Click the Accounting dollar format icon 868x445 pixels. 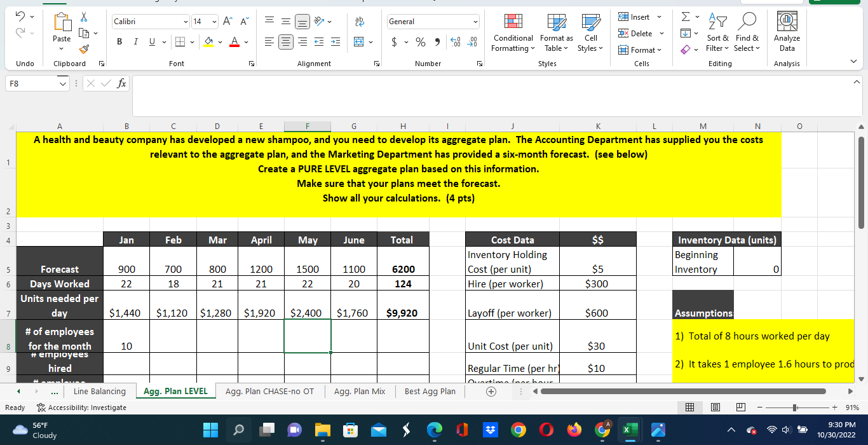tap(395, 42)
